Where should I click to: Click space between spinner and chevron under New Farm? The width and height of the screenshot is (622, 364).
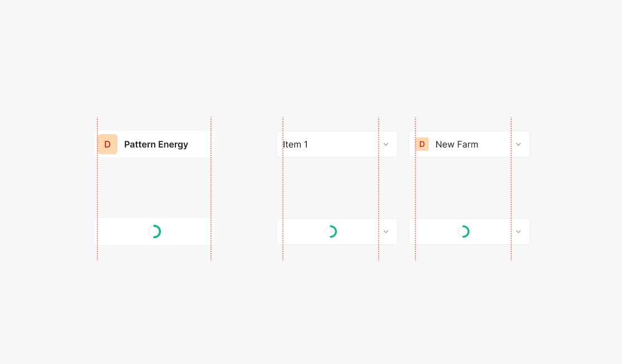tap(491, 232)
